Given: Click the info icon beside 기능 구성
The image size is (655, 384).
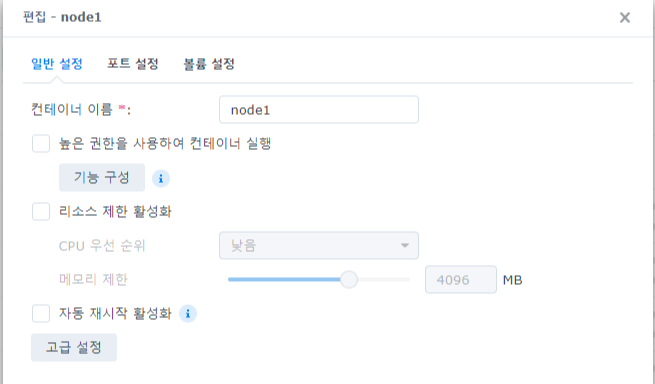Looking at the screenshot, I should click(x=161, y=178).
